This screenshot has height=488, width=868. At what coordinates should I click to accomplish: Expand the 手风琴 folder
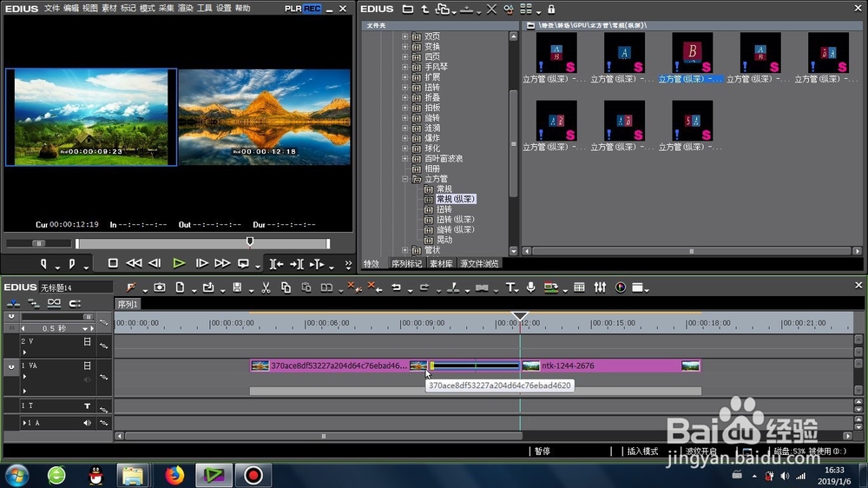[404, 67]
